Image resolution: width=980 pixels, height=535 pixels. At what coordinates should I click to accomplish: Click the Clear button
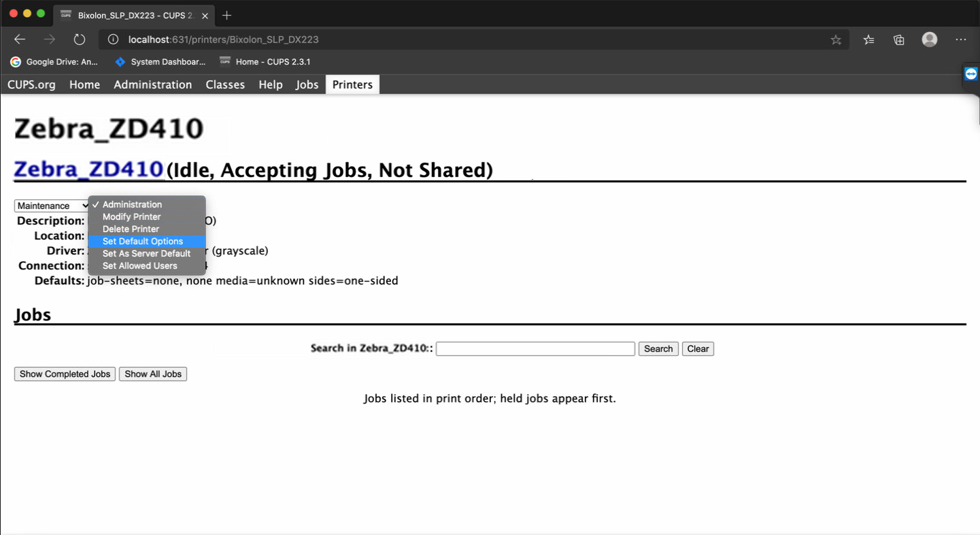[x=698, y=348]
